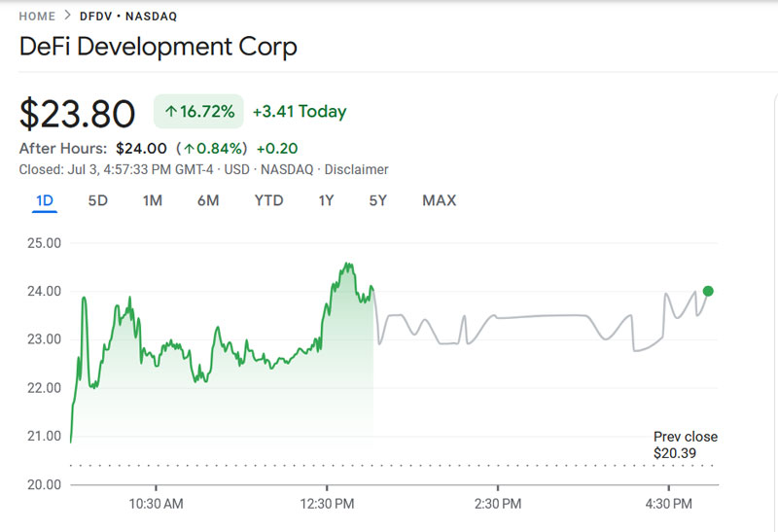Select the YTD range tab
The width and height of the screenshot is (778, 532).
(x=268, y=200)
